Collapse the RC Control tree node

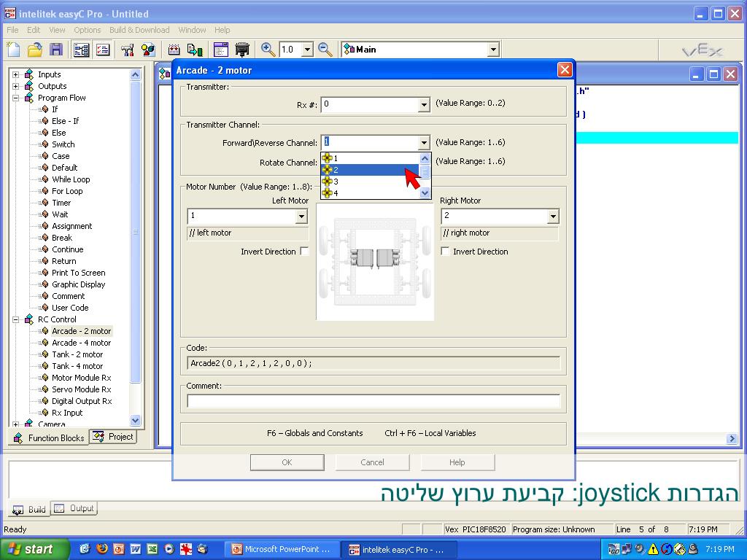tap(16, 319)
